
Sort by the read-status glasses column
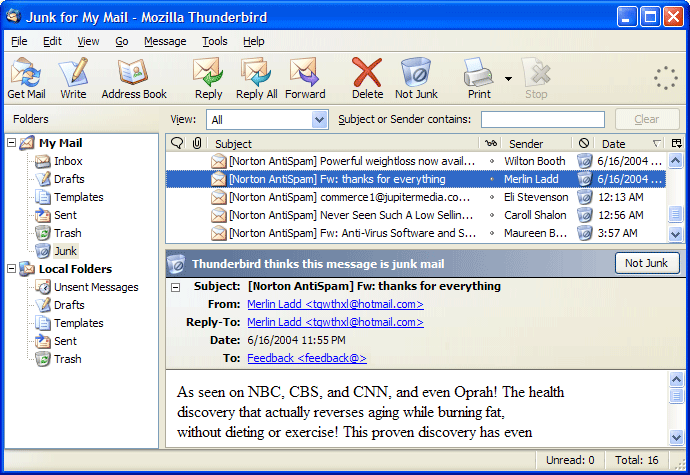click(x=491, y=143)
